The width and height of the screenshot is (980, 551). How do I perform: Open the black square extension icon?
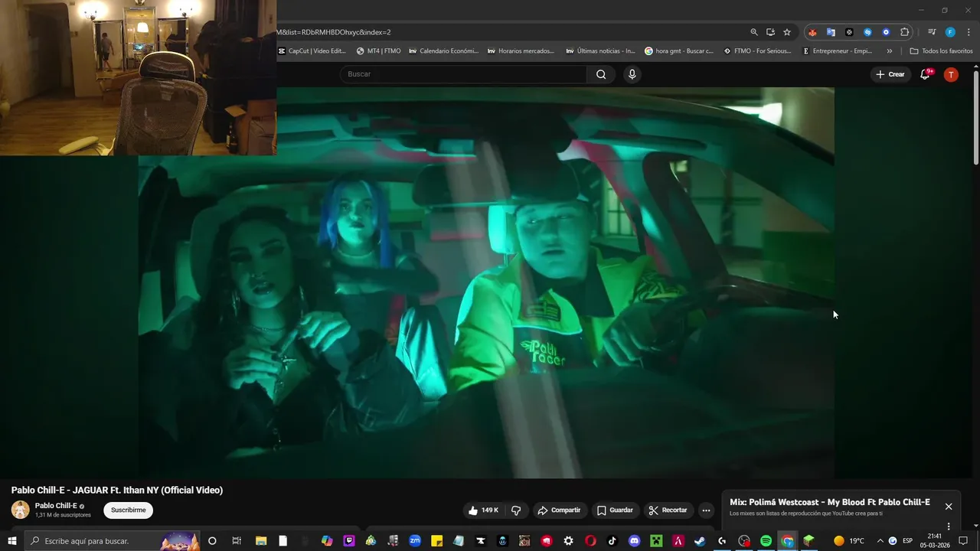849,32
